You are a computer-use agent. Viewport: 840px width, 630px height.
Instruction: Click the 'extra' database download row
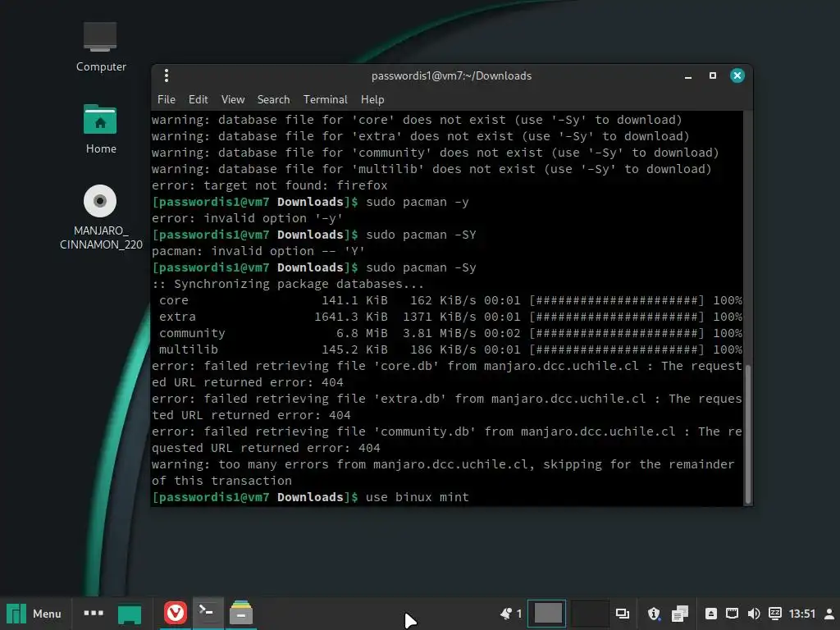[450, 317]
